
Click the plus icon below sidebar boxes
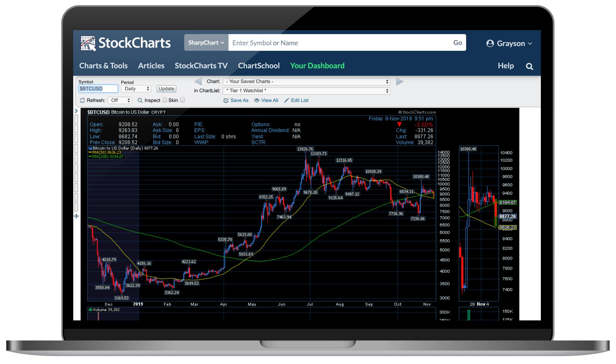[x=76, y=216]
